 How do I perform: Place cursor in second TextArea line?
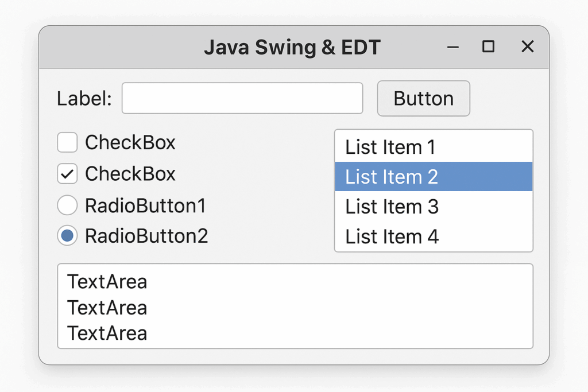[107, 308]
